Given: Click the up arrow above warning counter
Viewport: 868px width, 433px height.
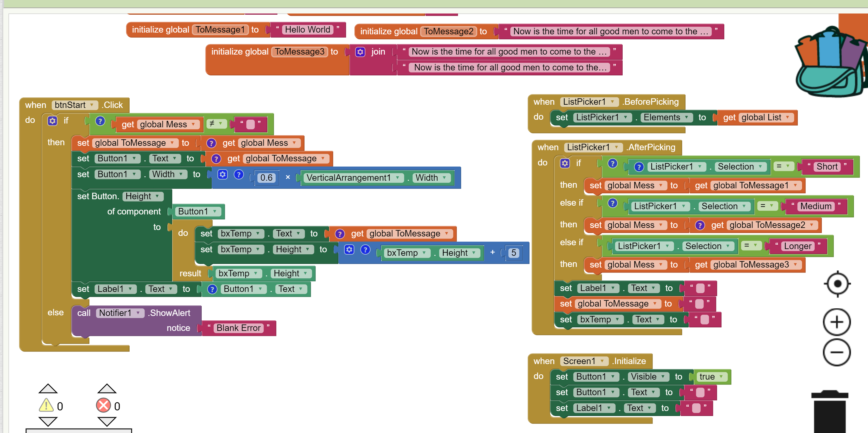Looking at the screenshot, I should point(48,389).
